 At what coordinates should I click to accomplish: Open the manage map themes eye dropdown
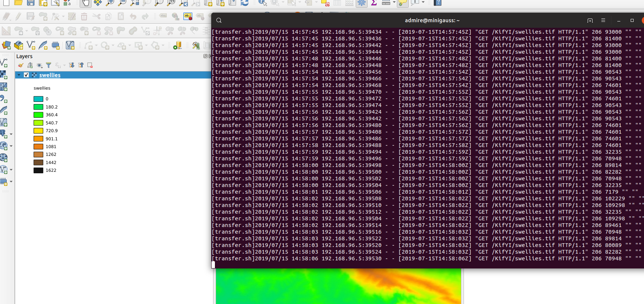pyautogui.click(x=40, y=66)
